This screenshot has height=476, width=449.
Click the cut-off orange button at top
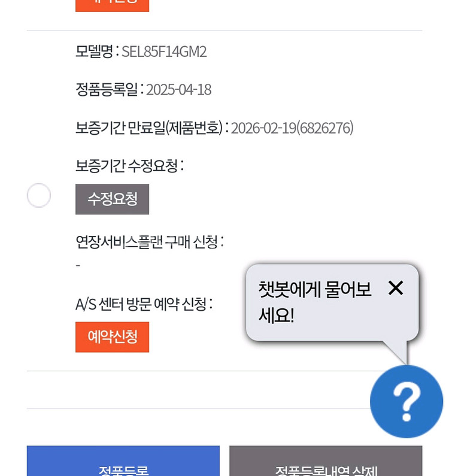(112, 5)
